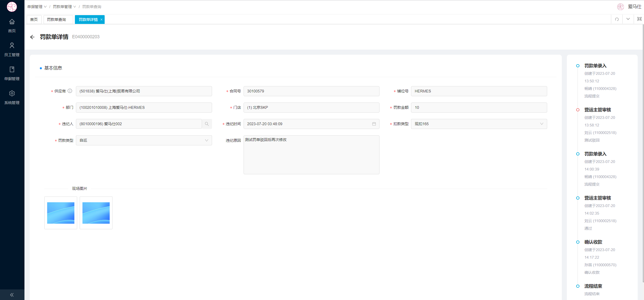The image size is (644, 300).
Task: Click the 合同号 field showing 30100579
Action: click(x=311, y=91)
